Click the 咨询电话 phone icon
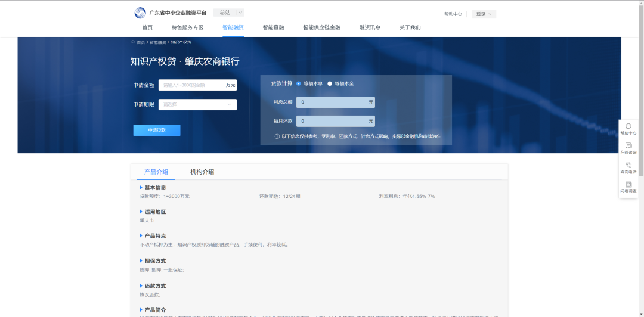644x317 pixels. [x=628, y=165]
